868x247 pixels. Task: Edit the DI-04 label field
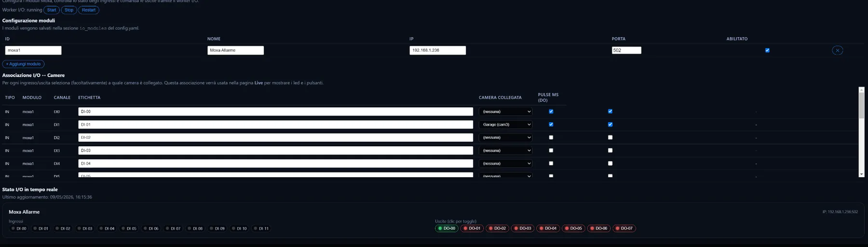click(x=275, y=163)
